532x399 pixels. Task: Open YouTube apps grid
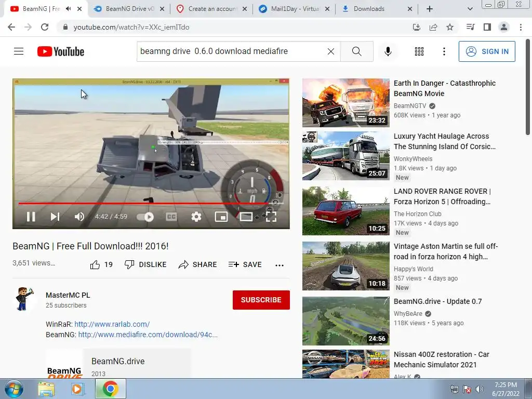[x=419, y=51]
